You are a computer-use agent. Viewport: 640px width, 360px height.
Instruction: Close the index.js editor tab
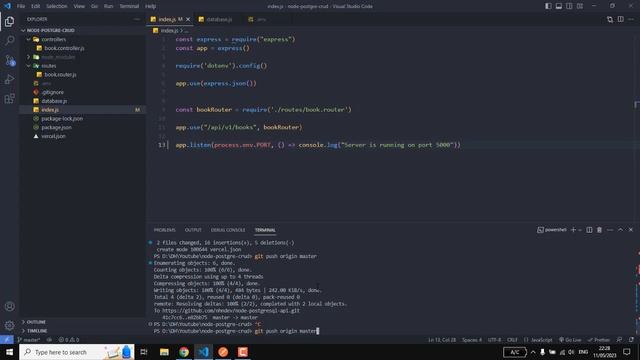point(188,19)
